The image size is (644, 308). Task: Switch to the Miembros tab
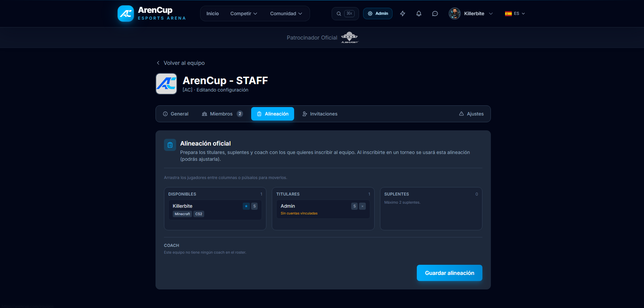[x=222, y=114]
